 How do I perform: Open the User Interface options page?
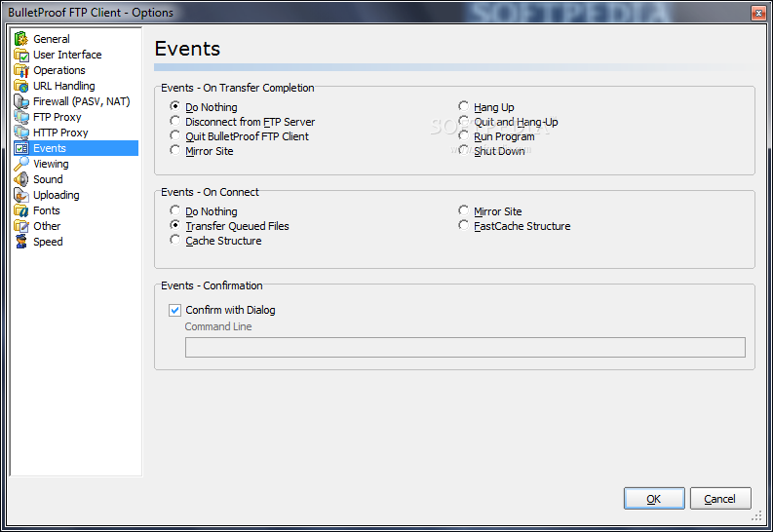coord(67,55)
